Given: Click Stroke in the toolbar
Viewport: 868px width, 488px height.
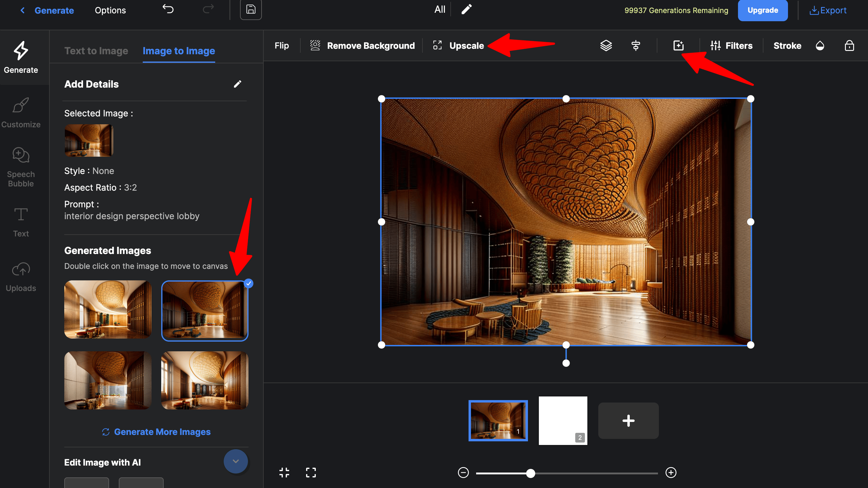Looking at the screenshot, I should [787, 45].
